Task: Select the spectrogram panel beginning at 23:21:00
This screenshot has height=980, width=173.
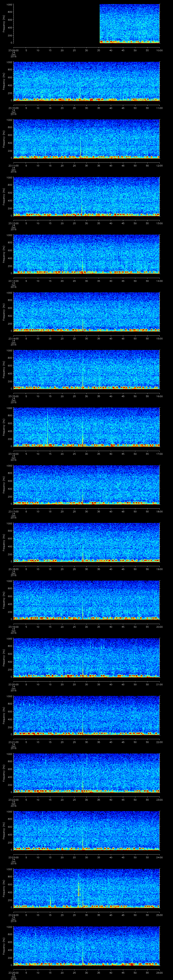Action: [x=86, y=715]
